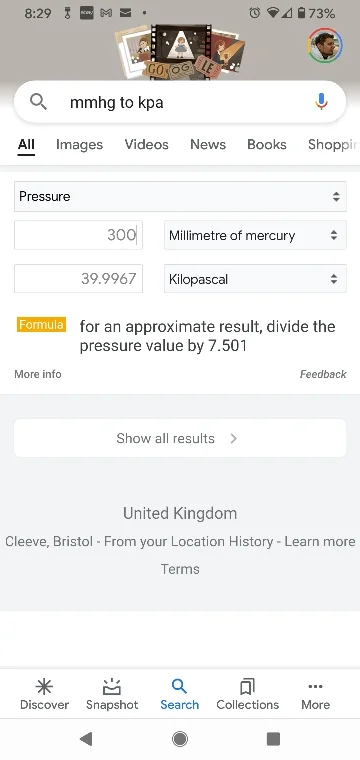Open the Google Doodle image
The width and height of the screenshot is (360, 760).
coord(180,53)
